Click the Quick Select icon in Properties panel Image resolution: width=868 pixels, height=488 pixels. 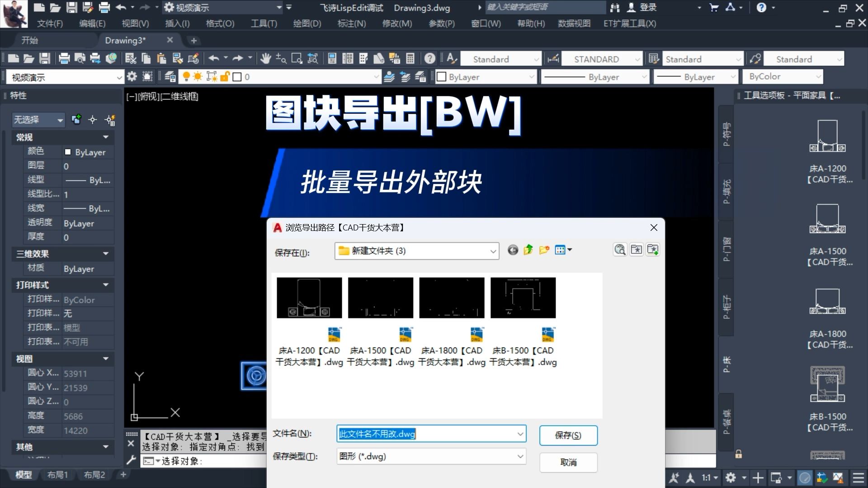click(x=110, y=120)
